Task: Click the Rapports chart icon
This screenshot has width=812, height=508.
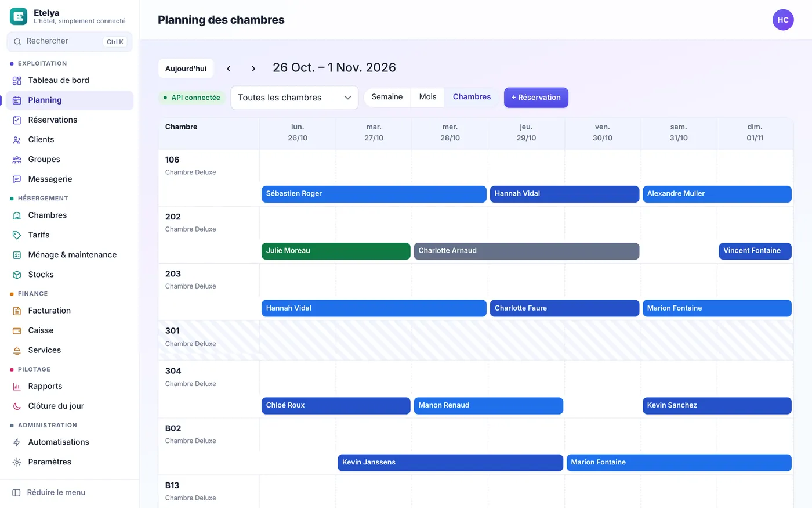Action: (17, 387)
